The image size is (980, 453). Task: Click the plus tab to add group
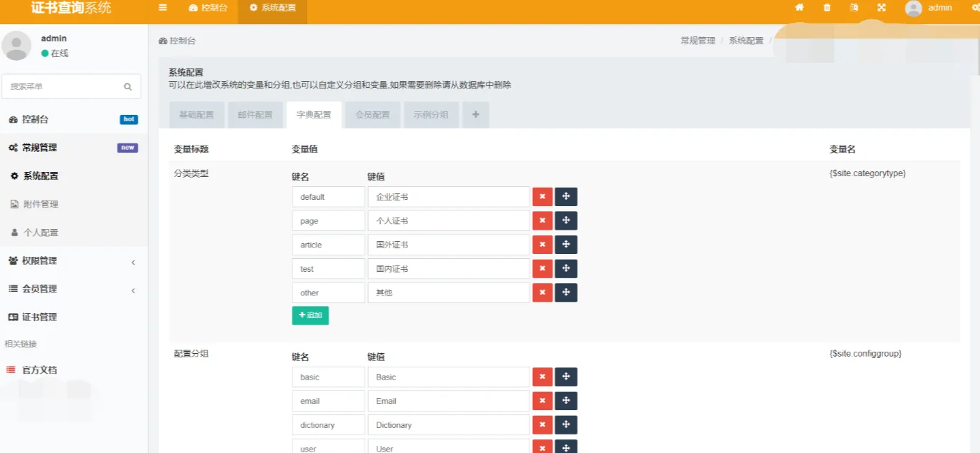coord(476,115)
